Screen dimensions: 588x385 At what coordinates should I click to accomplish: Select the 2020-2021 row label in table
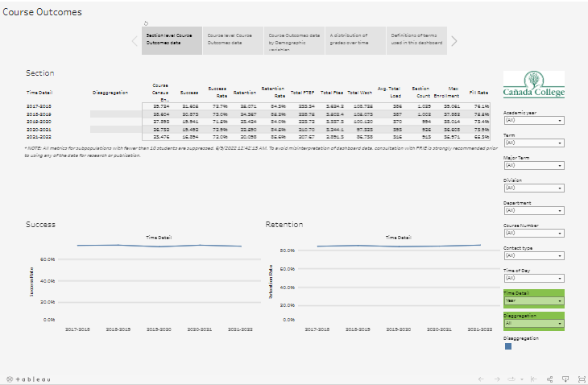(39, 130)
